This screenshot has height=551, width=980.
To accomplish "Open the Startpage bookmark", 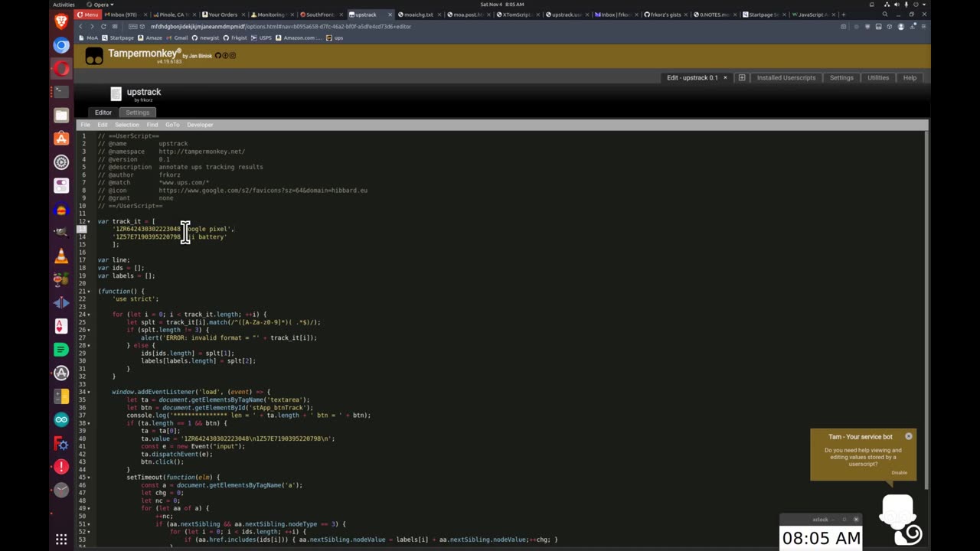I will [118, 37].
